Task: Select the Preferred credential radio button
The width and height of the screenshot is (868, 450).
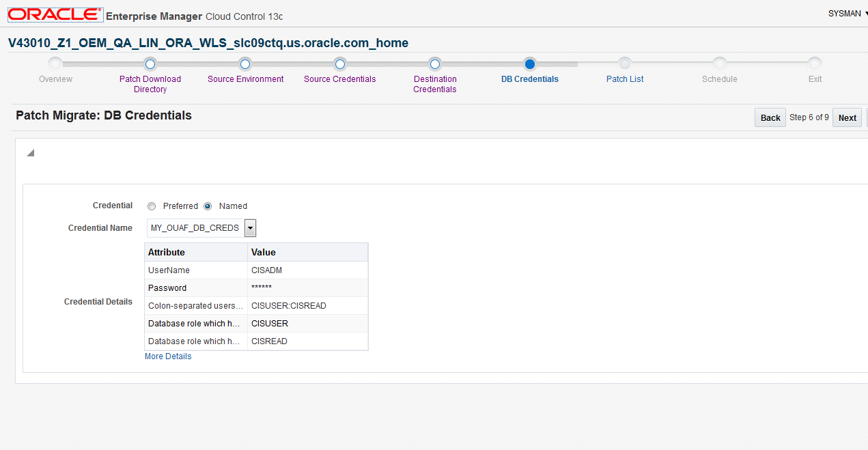Action: coord(152,206)
